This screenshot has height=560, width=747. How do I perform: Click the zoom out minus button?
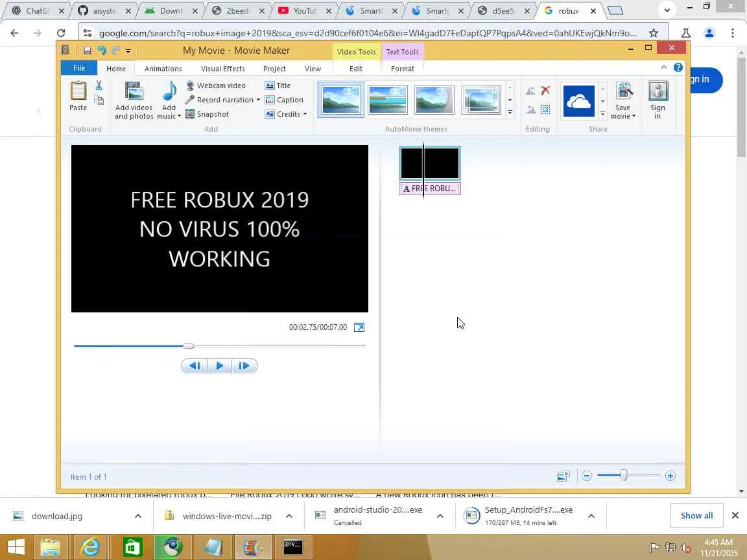(x=587, y=476)
